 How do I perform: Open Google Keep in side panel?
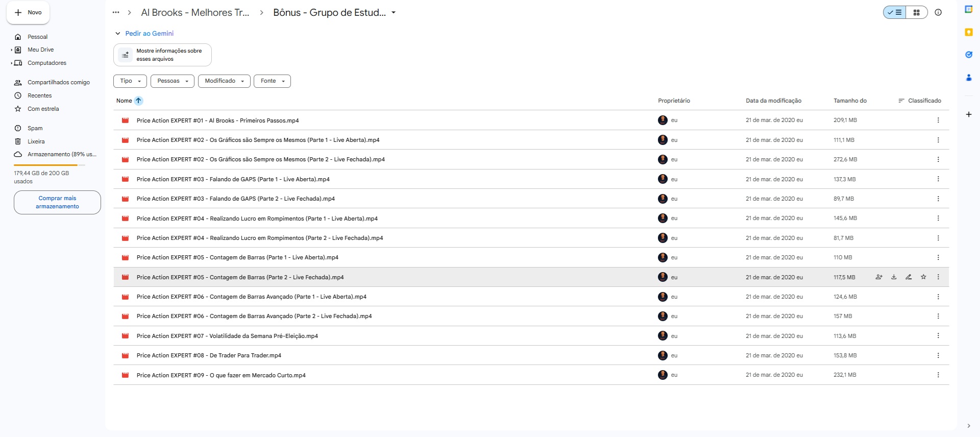[968, 32]
